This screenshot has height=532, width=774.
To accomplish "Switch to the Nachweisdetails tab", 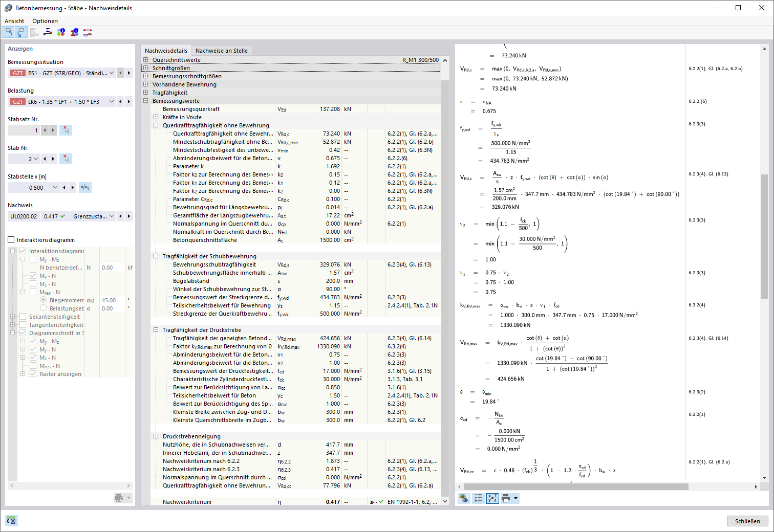I will 166,51.
